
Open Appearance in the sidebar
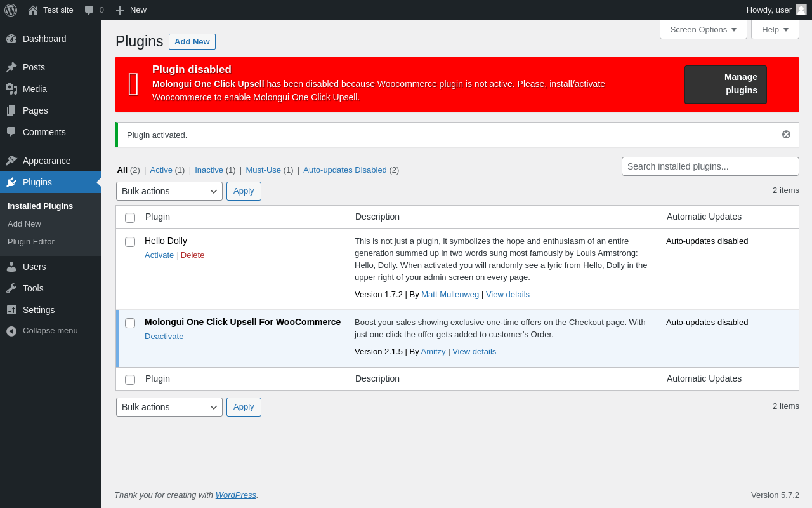tap(51, 161)
